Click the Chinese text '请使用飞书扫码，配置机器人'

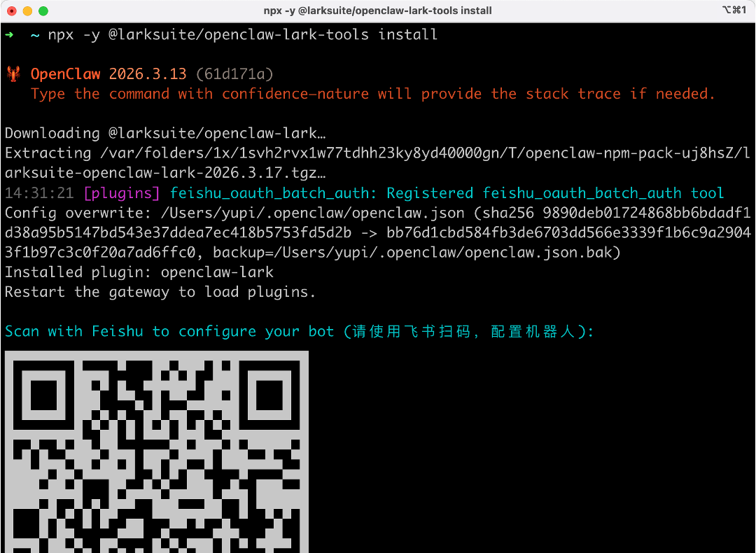pyautogui.click(x=465, y=331)
